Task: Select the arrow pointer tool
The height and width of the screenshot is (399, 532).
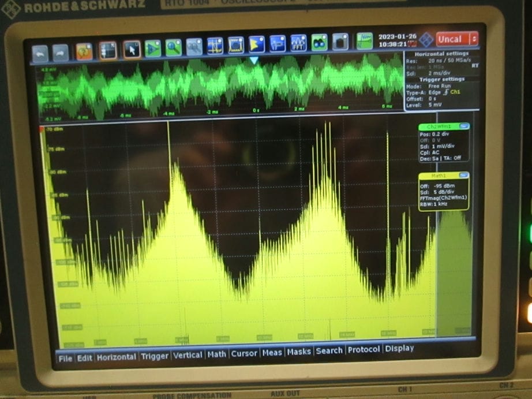Action: pyautogui.click(x=132, y=50)
